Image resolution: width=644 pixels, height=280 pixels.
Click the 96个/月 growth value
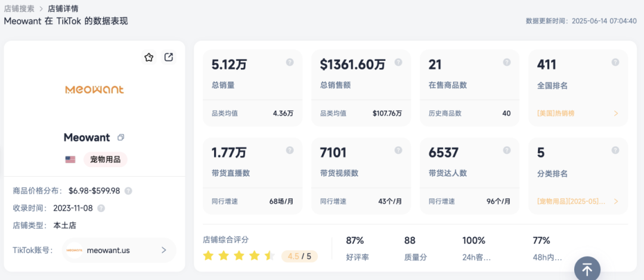click(x=499, y=201)
